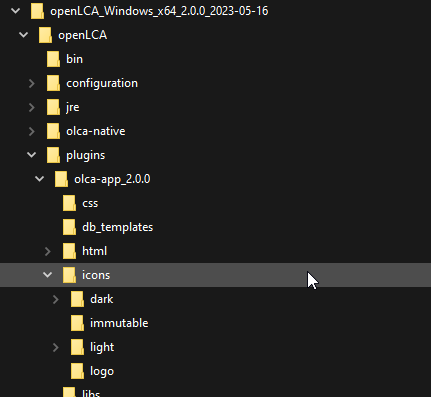The height and width of the screenshot is (397, 431).
Task: Select the bin folder name
Action: click(74, 59)
